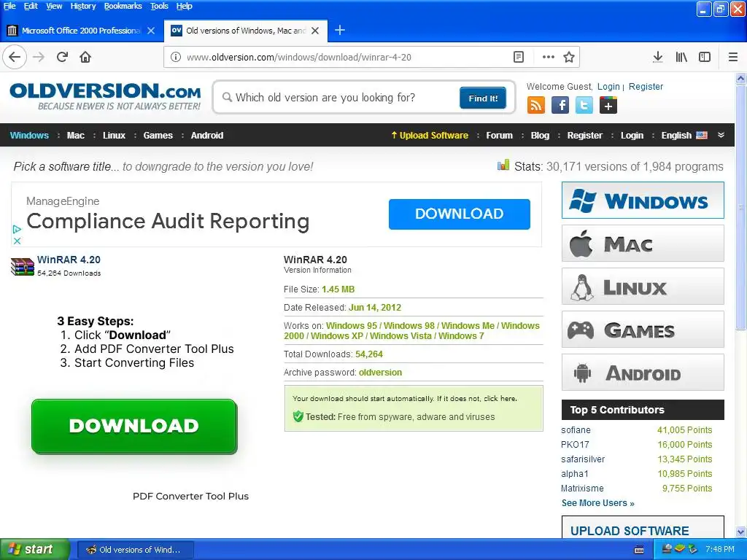Click the address bar URL

[298, 57]
